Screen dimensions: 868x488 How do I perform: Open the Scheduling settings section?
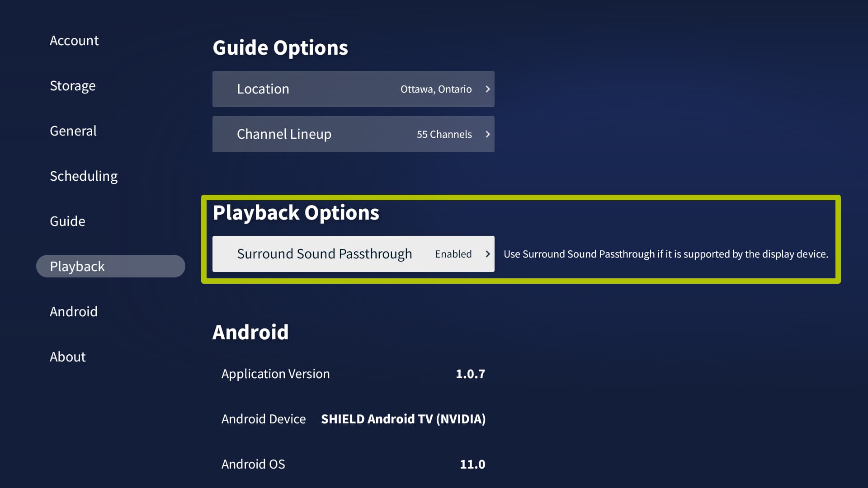point(84,176)
